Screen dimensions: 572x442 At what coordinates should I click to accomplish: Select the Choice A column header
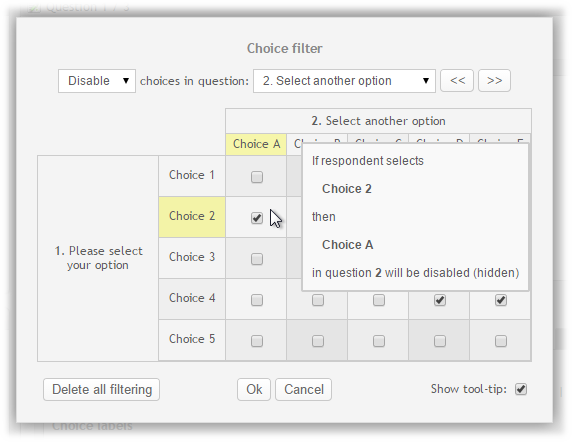pyautogui.click(x=256, y=144)
